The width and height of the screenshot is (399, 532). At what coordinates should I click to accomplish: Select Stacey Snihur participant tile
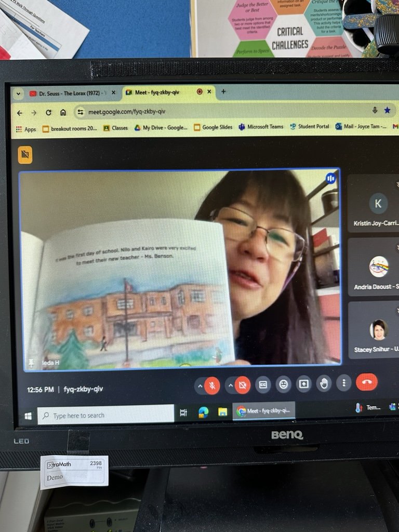tap(374, 330)
